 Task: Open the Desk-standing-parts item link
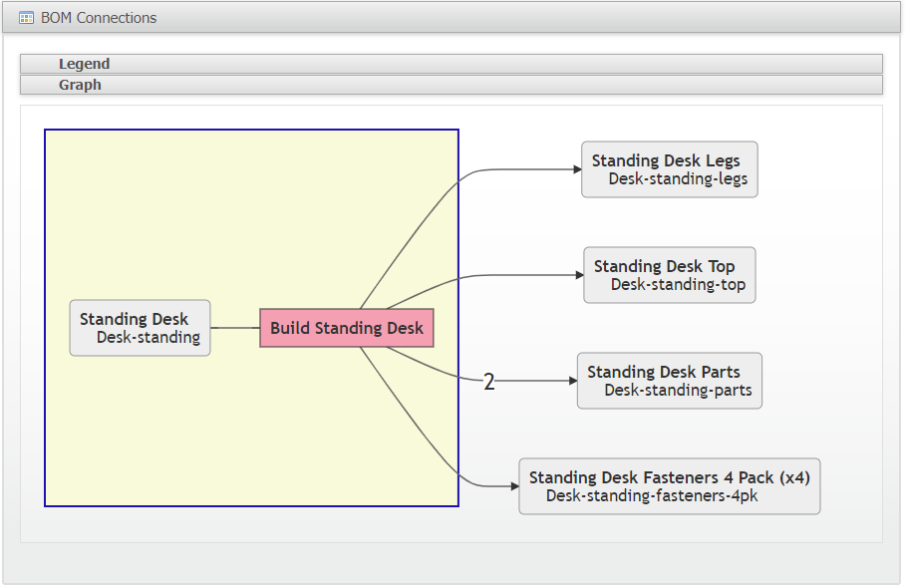(x=669, y=391)
